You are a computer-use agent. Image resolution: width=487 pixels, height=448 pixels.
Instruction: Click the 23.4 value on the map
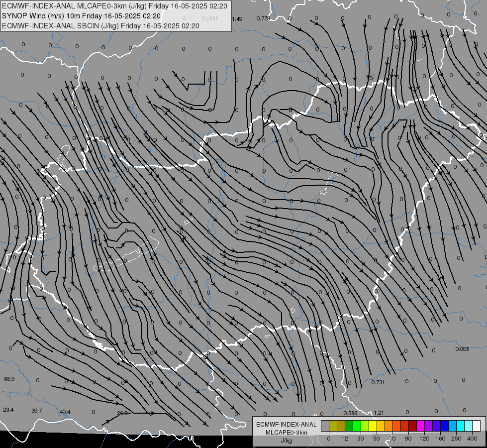(8, 410)
